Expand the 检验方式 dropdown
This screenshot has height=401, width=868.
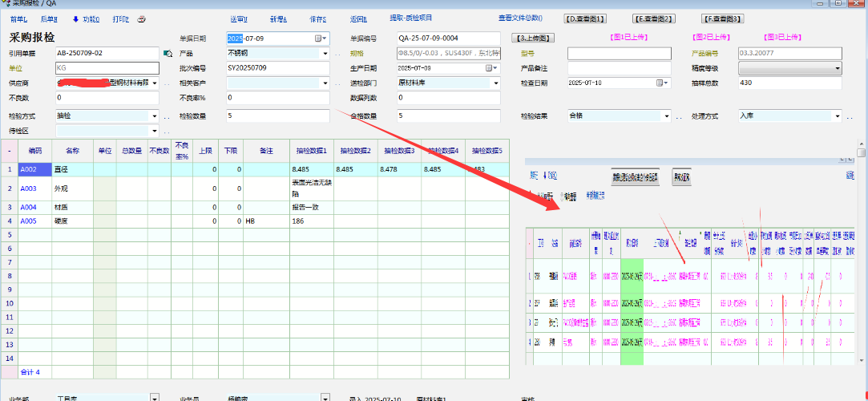pos(155,116)
